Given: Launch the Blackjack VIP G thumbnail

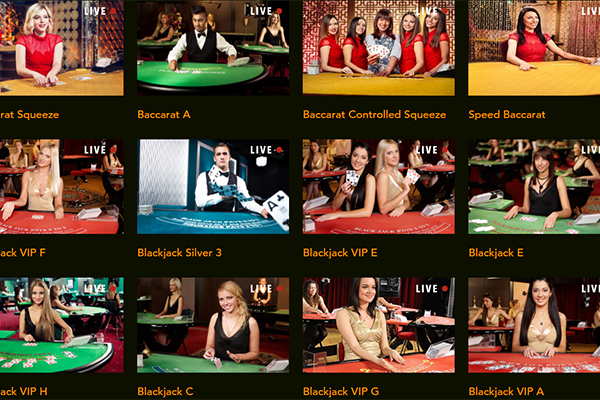Looking at the screenshot, I should pos(379,325).
